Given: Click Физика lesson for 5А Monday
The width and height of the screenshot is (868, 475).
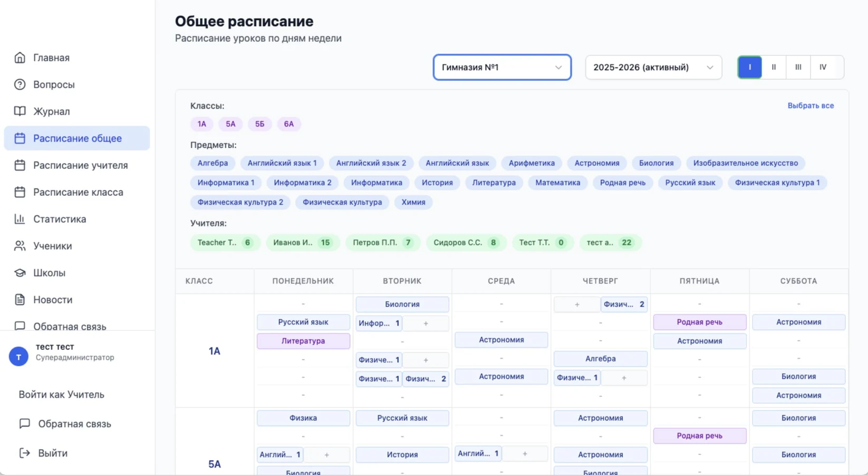Looking at the screenshot, I should point(303,418).
